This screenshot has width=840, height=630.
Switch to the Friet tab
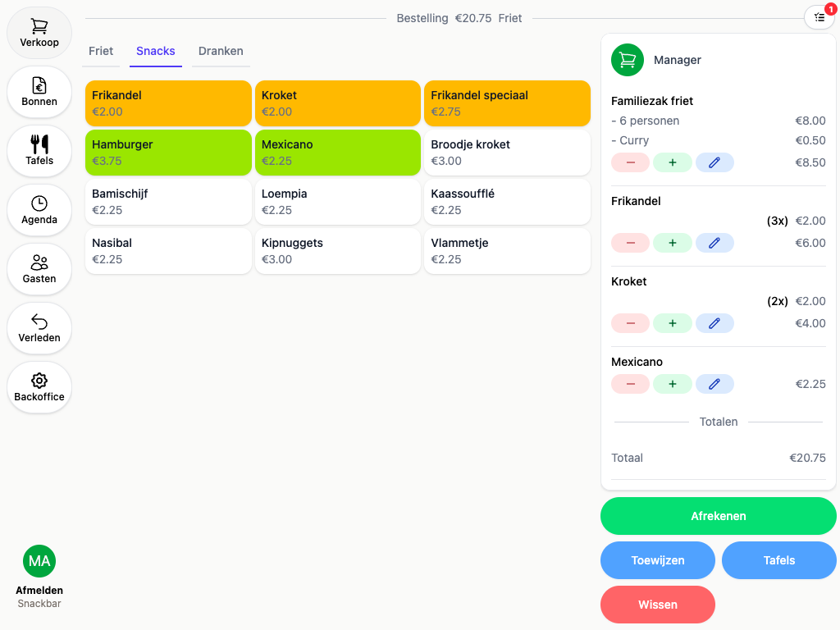pyautogui.click(x=101, y=52)
